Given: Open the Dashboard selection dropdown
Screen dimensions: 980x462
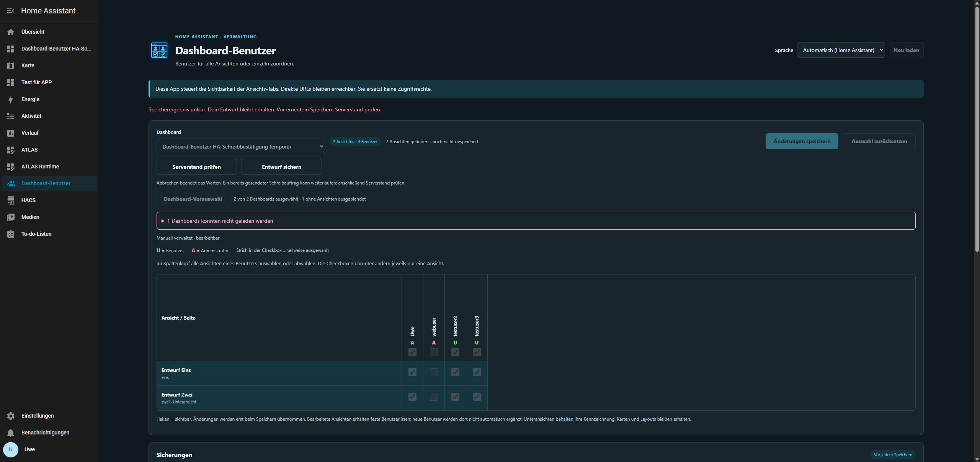Looking at the screenshot, I should coord(240,147).
